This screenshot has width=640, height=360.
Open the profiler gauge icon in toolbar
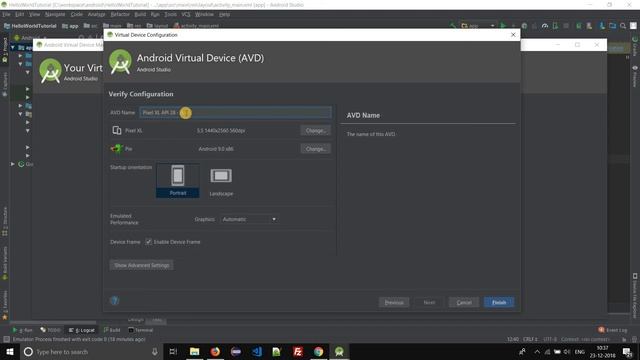click(x=545, y=26)
